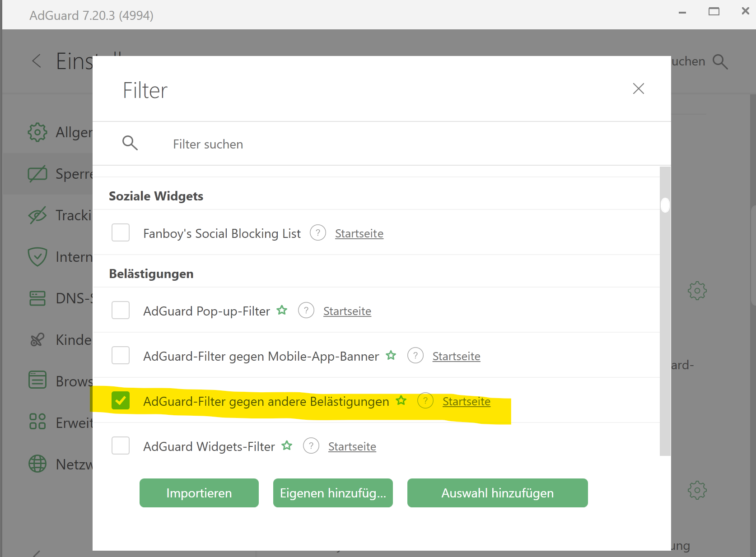The width and height of the screenshot is (756, 557).
Task: Click the magnifier icon in Filter search
Action: (x=130, y=143)
